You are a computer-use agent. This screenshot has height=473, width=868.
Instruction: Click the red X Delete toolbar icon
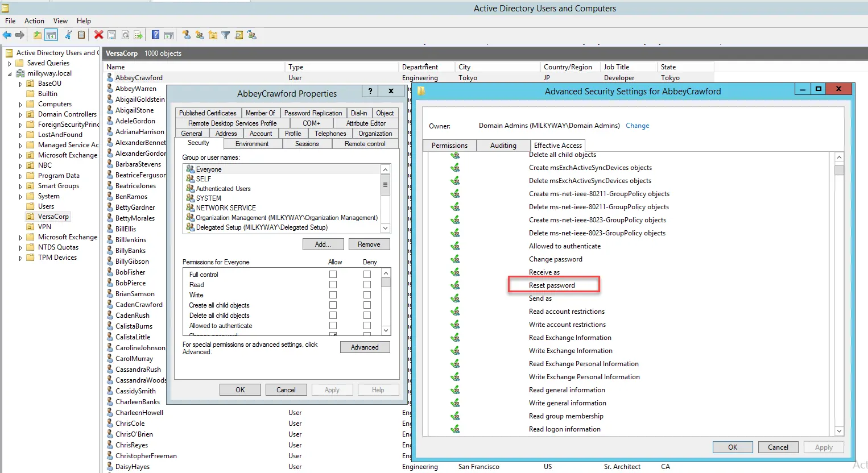pyautogui.click(x=98, y=35)
